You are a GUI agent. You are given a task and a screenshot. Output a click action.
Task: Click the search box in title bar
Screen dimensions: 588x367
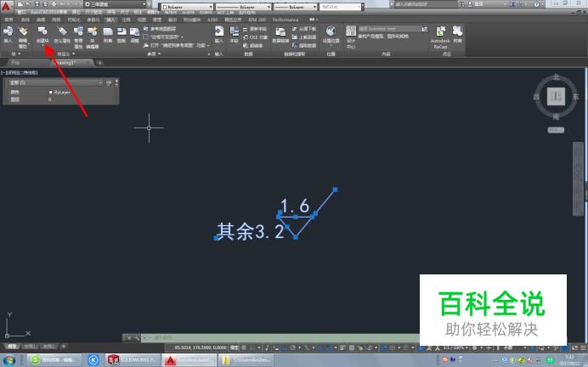426,4
